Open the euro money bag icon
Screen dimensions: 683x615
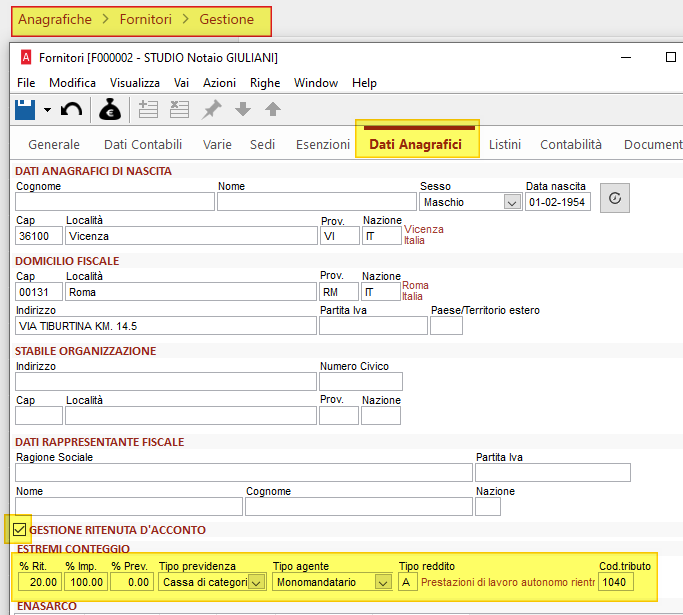tap(110, 109)
